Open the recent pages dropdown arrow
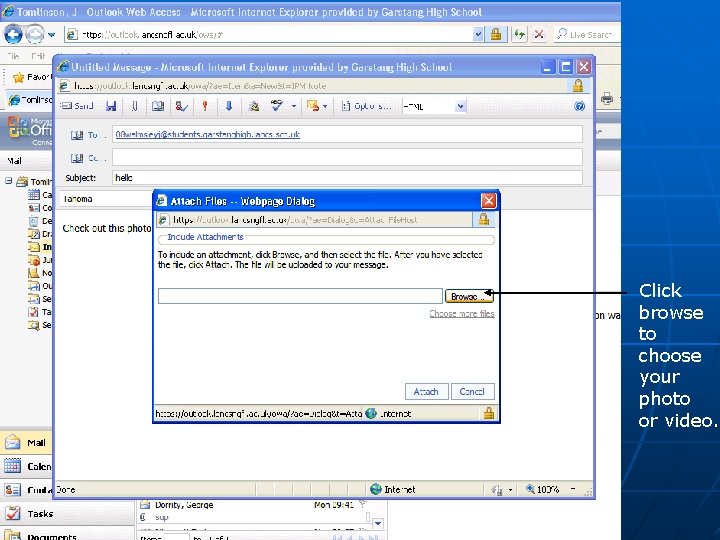 click(x=51, y=34)
